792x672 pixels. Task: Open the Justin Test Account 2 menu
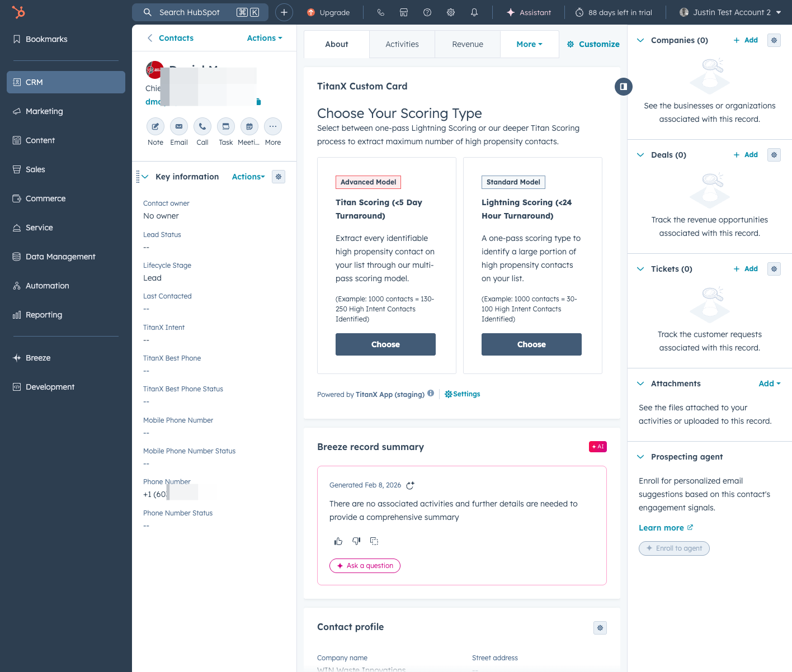pos(730,12)
